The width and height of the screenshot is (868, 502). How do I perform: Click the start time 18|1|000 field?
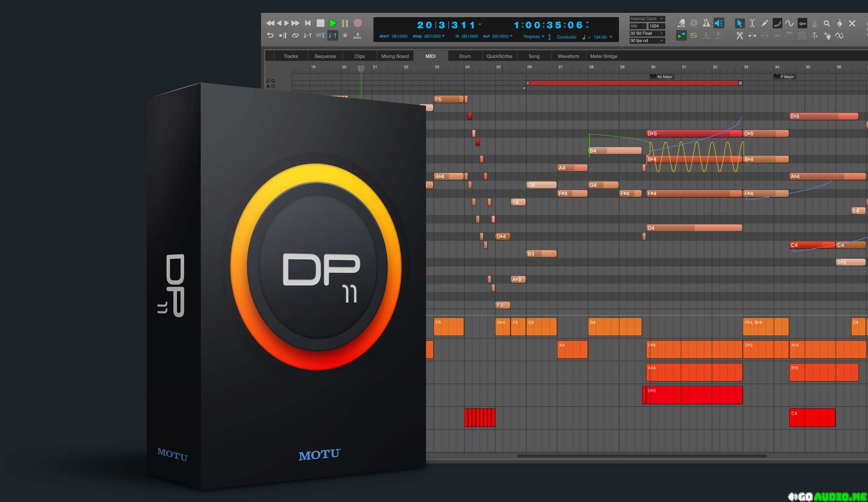coord(399,36)
